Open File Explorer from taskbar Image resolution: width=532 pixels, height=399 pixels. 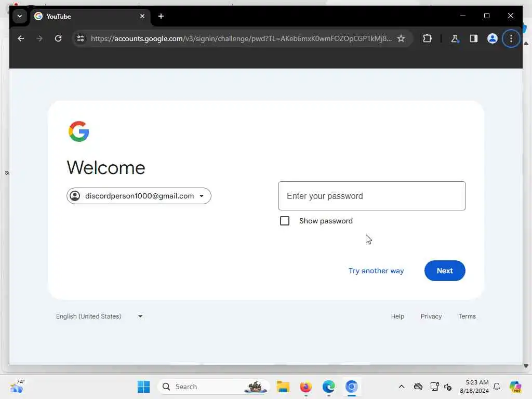pos(283,387)
